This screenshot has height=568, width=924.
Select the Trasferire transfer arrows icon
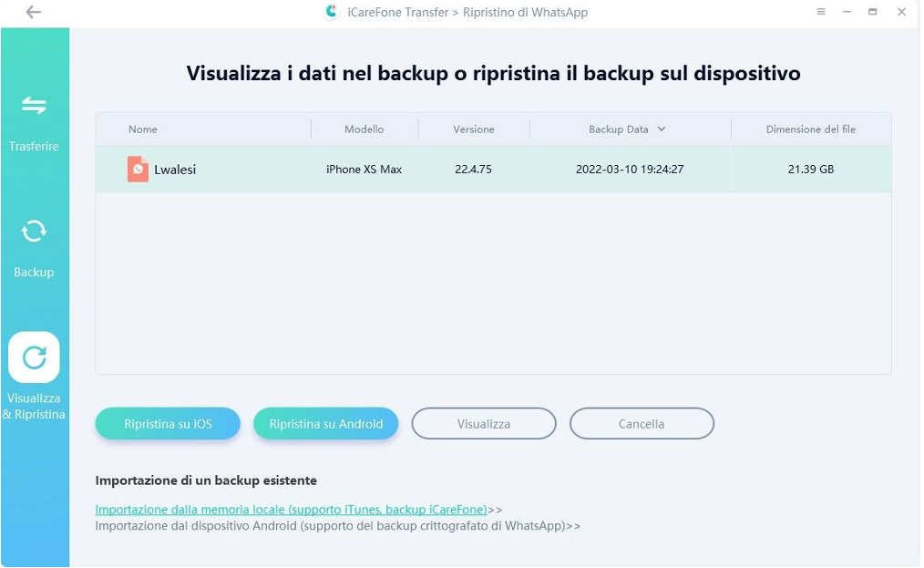(34, 106)
